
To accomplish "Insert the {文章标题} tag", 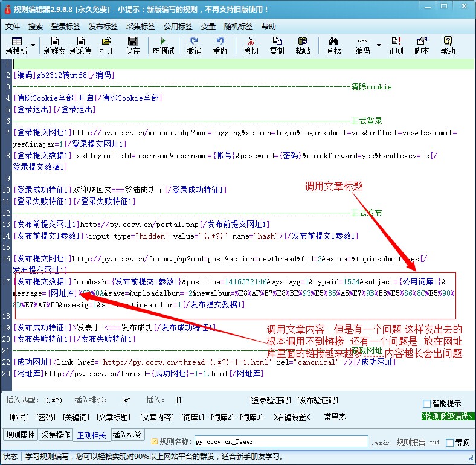I will [x=114, y=417].
